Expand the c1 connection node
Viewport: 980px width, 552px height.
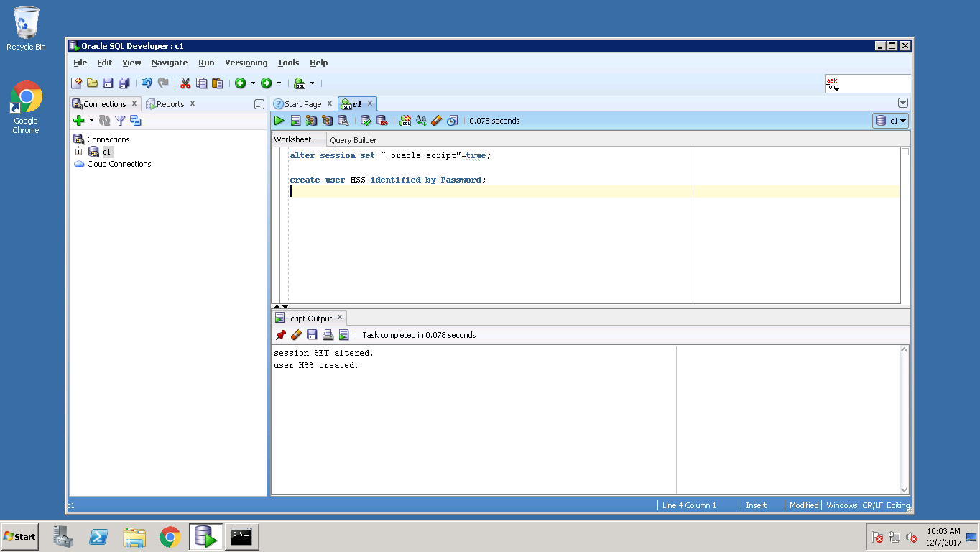point(79,152)
